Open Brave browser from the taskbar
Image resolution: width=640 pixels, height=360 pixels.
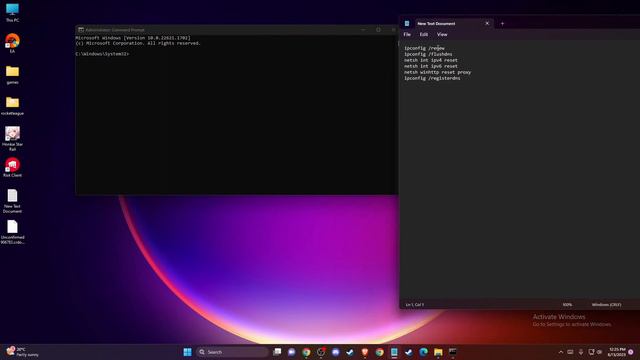click(365, 352)
